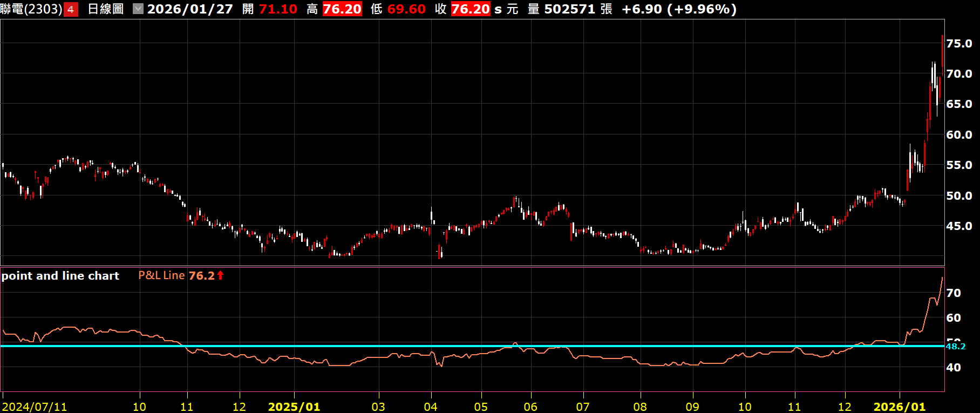The width and height of the screenshot is (980, 413).
Task: Click the 75.0 price axis label
Action: pyautogui.click(x=959, y=44)
